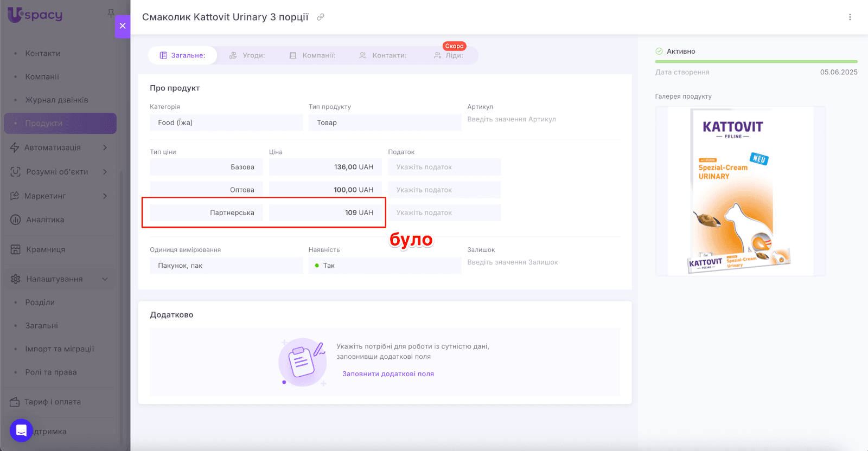The image size is (868, 451).
Task: Open Загальні under settings
Action: (42, 325)
